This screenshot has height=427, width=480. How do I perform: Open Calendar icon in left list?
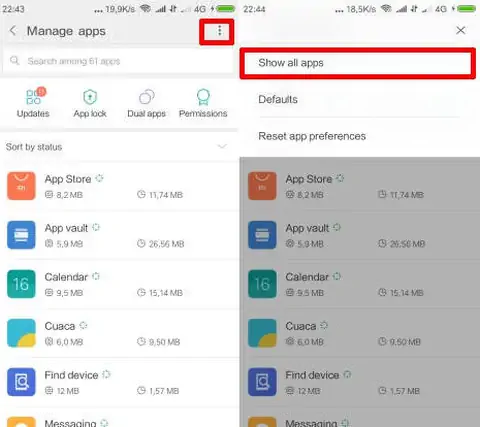(21, 284)
